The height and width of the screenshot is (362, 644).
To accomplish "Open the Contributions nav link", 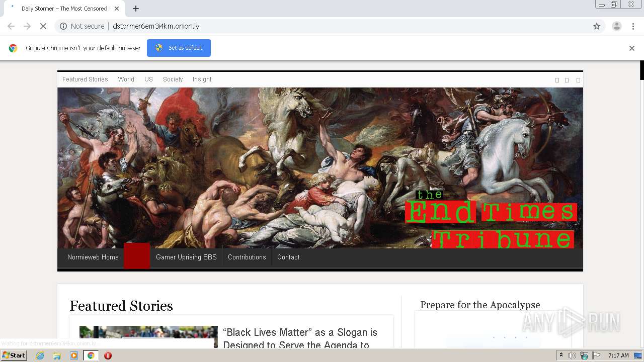I will coord(247,257).
